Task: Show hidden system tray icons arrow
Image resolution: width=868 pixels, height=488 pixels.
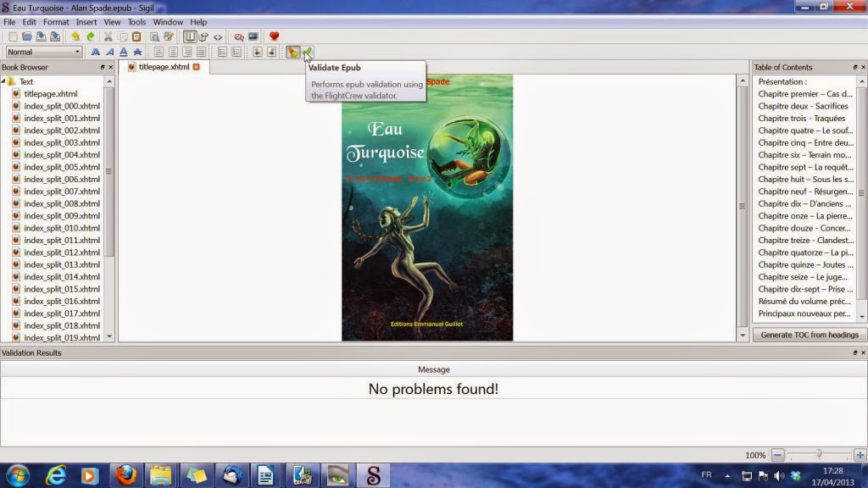Action: tap(727, 476)
